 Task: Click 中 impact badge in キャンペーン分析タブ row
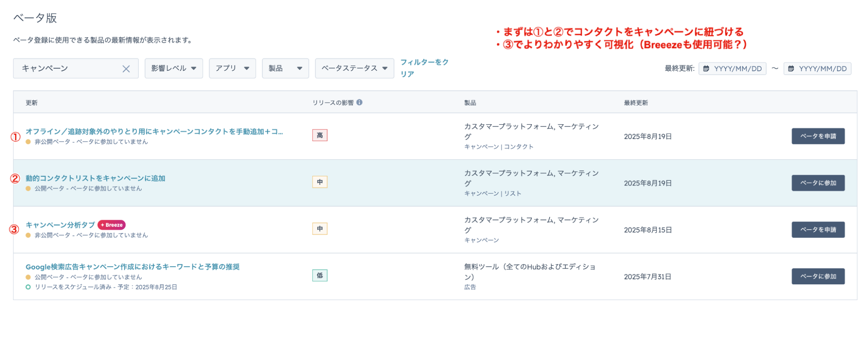[x=320, y=229]
